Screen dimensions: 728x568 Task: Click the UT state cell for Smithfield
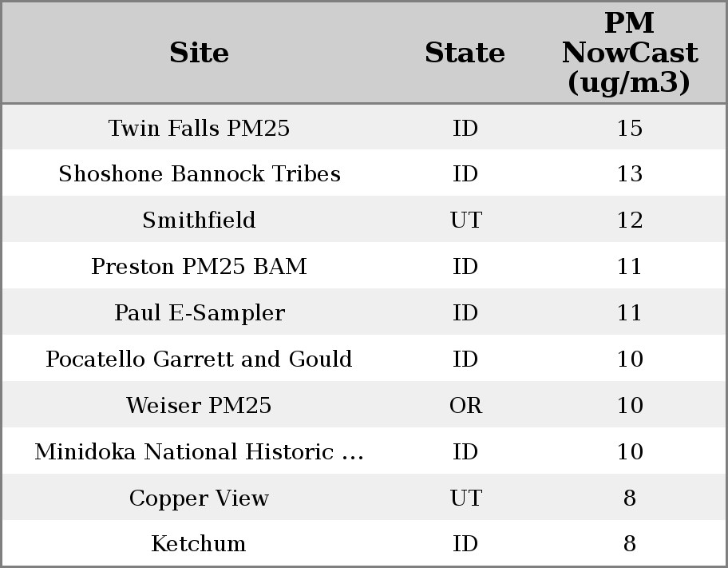point(465,220)
